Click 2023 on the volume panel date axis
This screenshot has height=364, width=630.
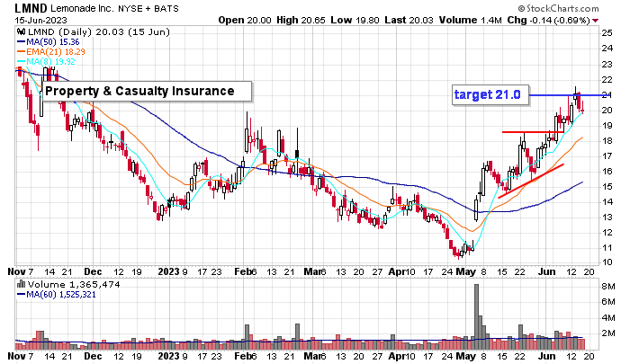coord(169,356)
